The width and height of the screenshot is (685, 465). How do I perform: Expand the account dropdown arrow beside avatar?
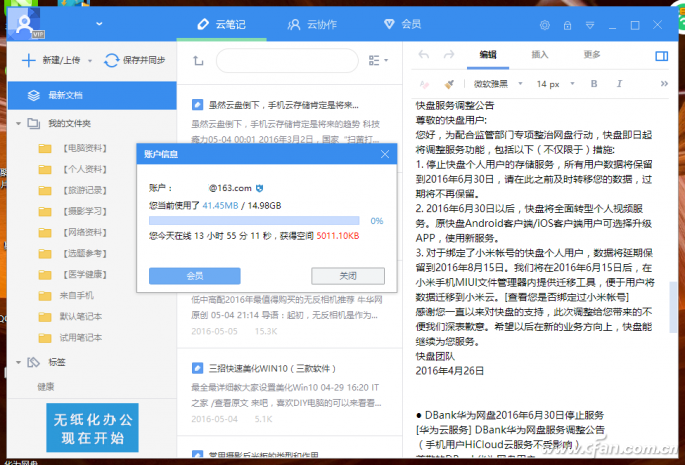(x=99, y=24)
